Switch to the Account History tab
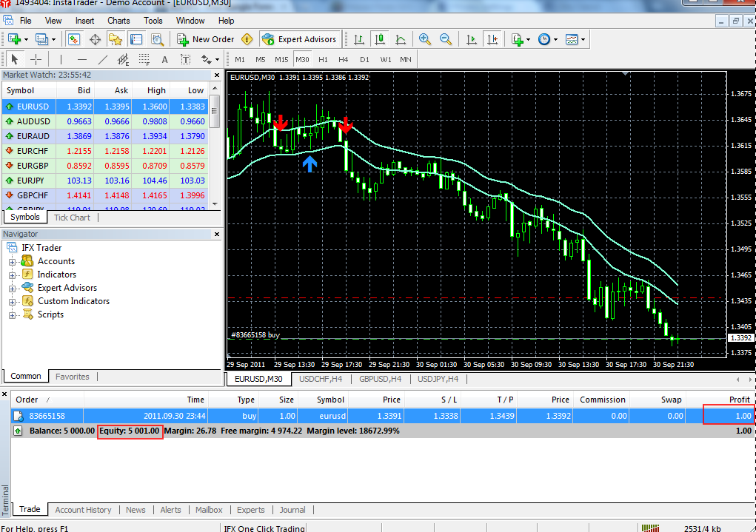This screenshot has width=756, height=532. (x=83, y=510)
